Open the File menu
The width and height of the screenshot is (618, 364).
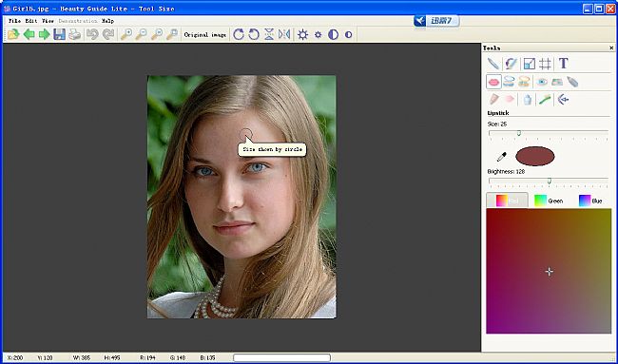pyautogui.click(x=14, y=21)
